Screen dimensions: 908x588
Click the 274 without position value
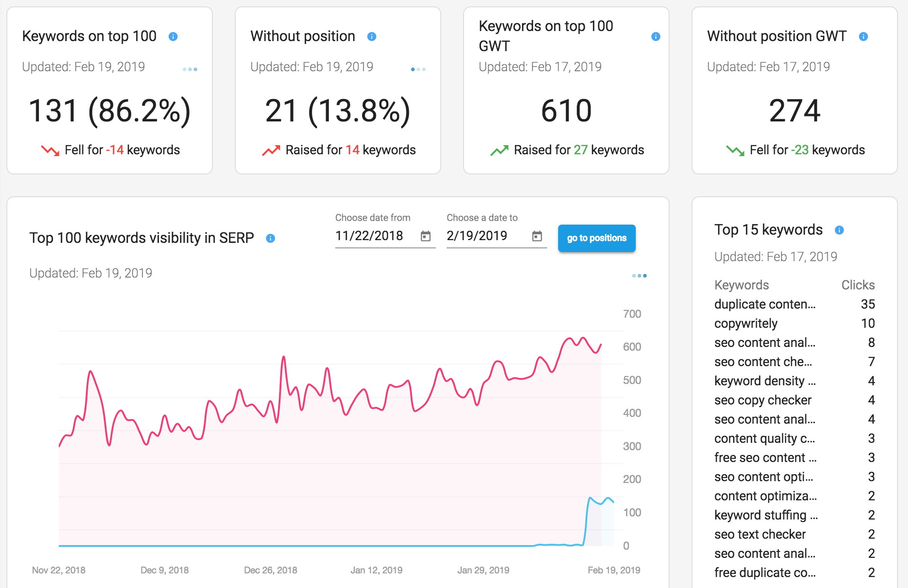tap(795, 111)
